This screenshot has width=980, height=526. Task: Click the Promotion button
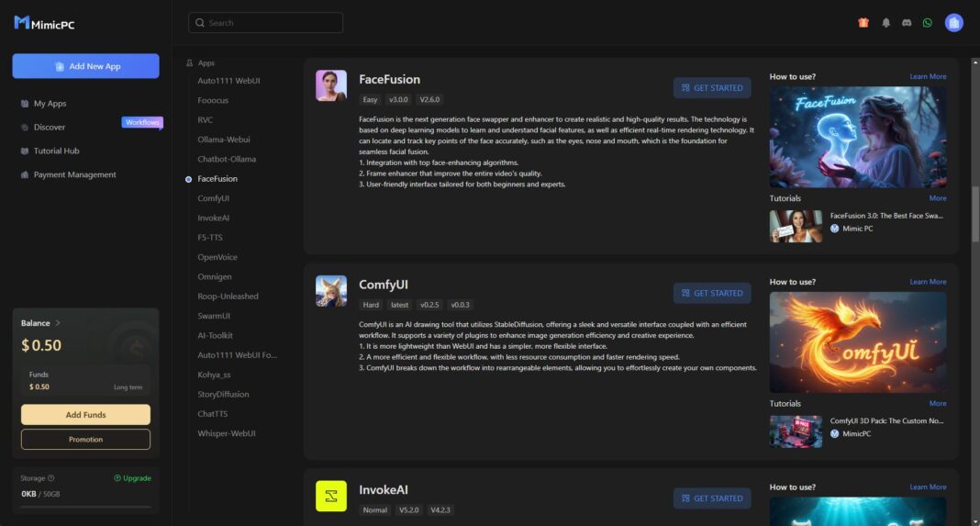click(85, 439)
